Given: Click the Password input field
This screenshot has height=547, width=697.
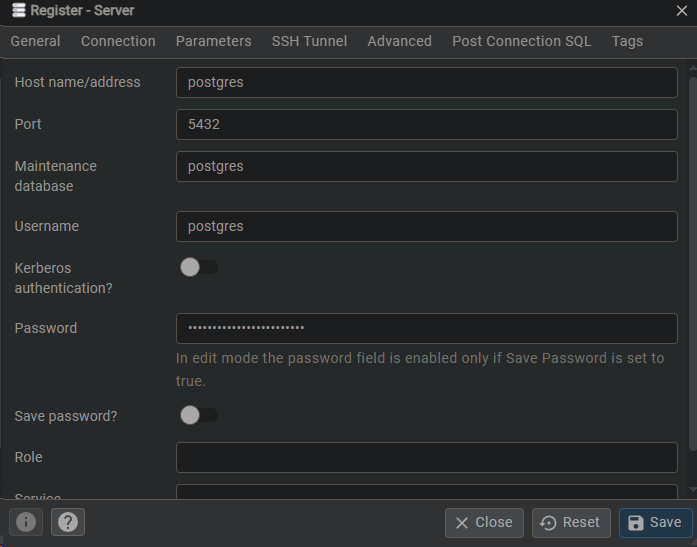Looking at the screenshot, I should pos(426,328).
